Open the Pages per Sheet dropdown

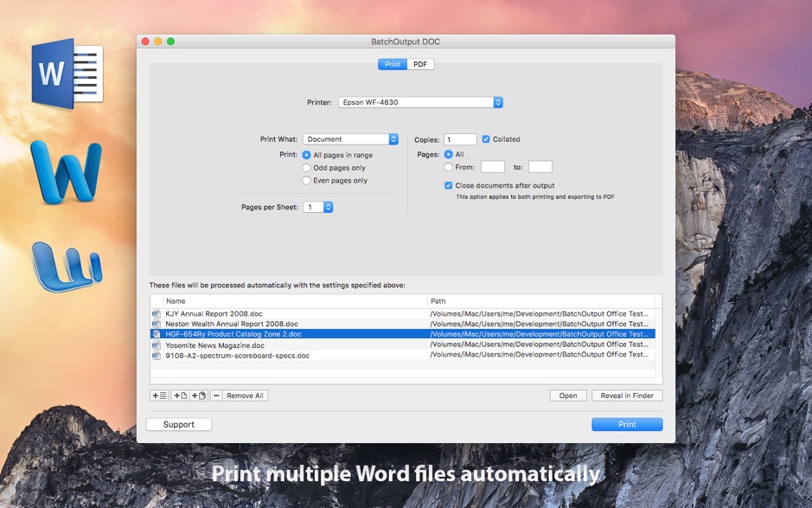tap(318, 207)
